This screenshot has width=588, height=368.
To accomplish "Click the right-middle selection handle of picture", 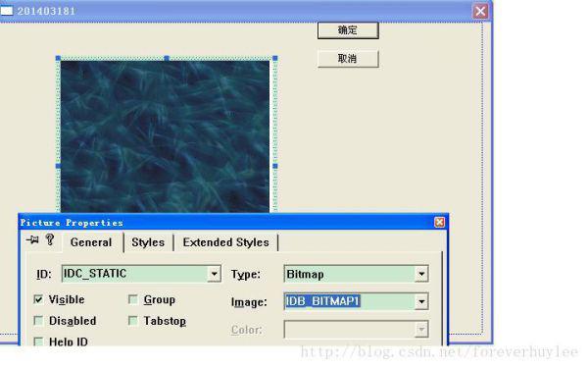I will click(x=275, y=166).
